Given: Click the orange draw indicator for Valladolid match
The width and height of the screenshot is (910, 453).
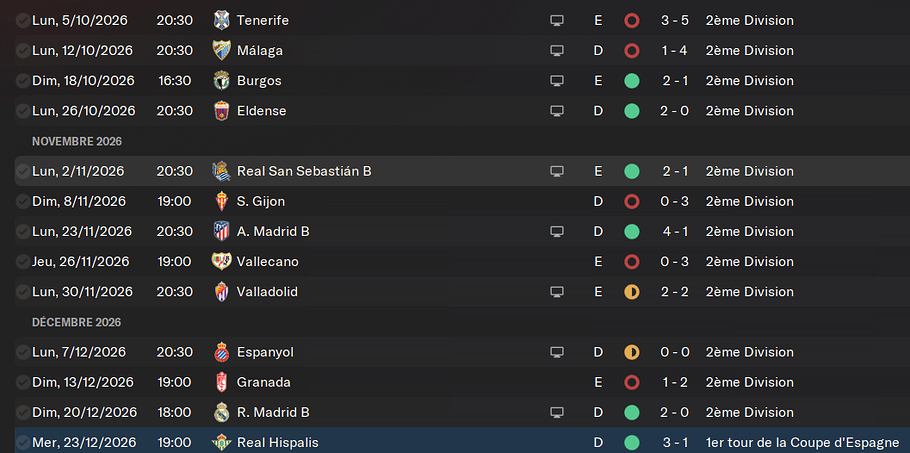Looking at the screenshot, I should (x=631, y=292).
